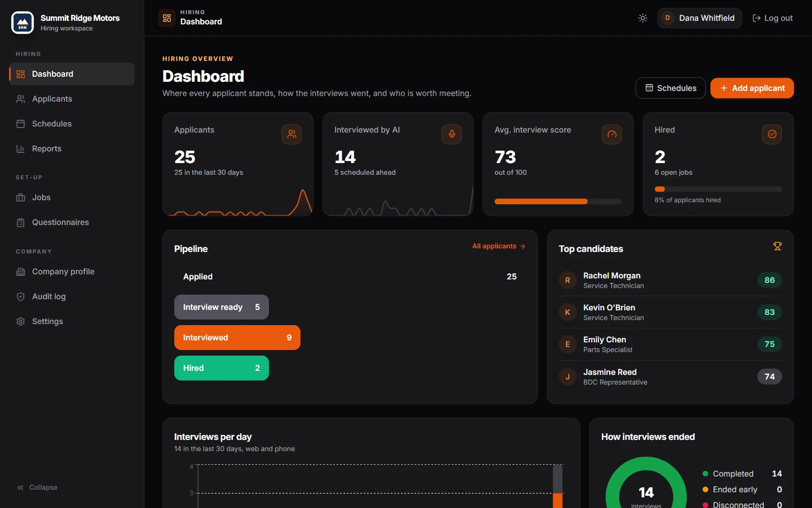This screenshot has height=508, width=812.
Task: Click the Dashboard grid icon in sidebar
Action: [20, 74]
